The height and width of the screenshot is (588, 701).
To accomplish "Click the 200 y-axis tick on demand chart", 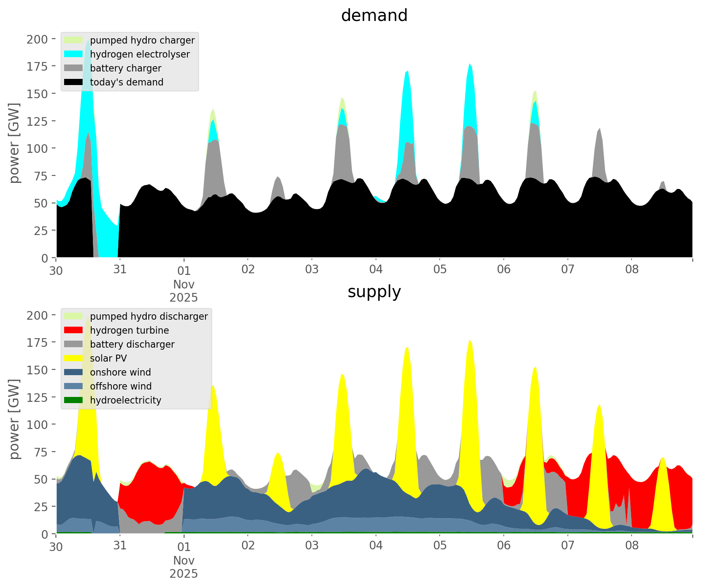I will click(x=37, y=39).
